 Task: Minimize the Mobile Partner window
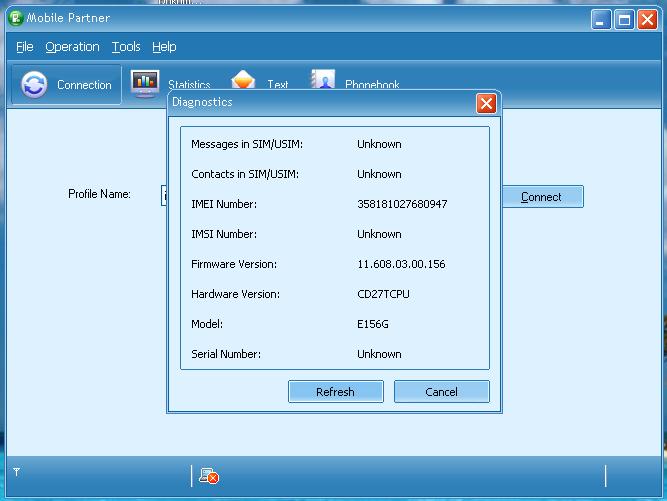[601, 18]
